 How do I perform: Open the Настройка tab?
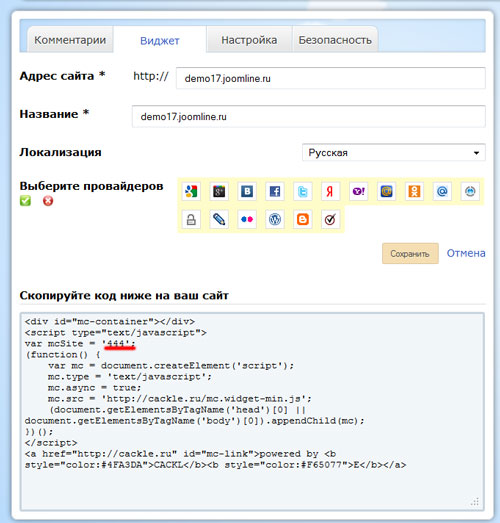click(249, 40)
